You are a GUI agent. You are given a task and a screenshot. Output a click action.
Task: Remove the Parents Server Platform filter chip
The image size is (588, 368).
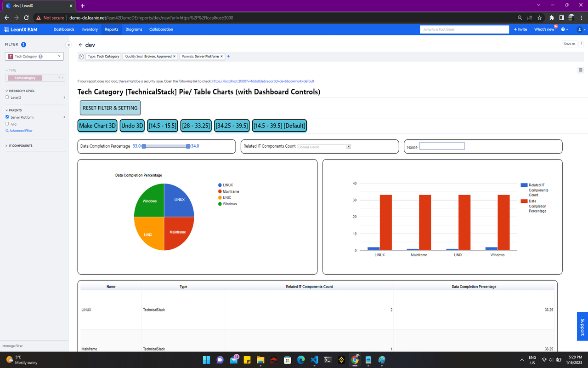click(221, 57)
